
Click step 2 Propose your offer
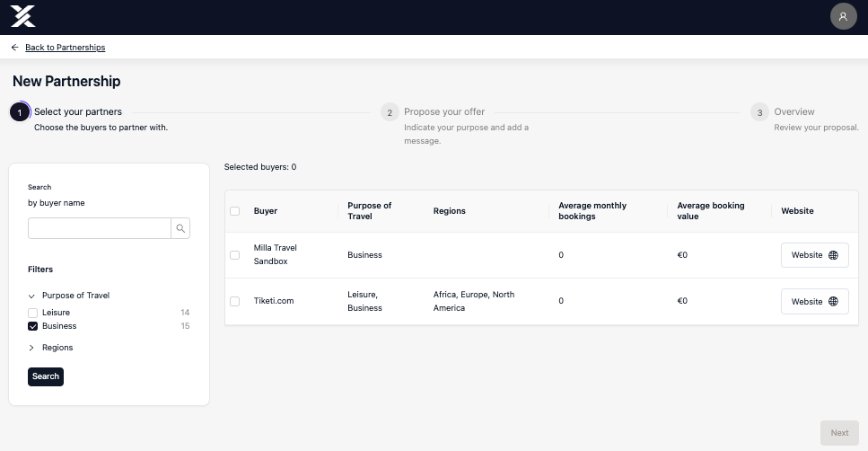[444, 112]
